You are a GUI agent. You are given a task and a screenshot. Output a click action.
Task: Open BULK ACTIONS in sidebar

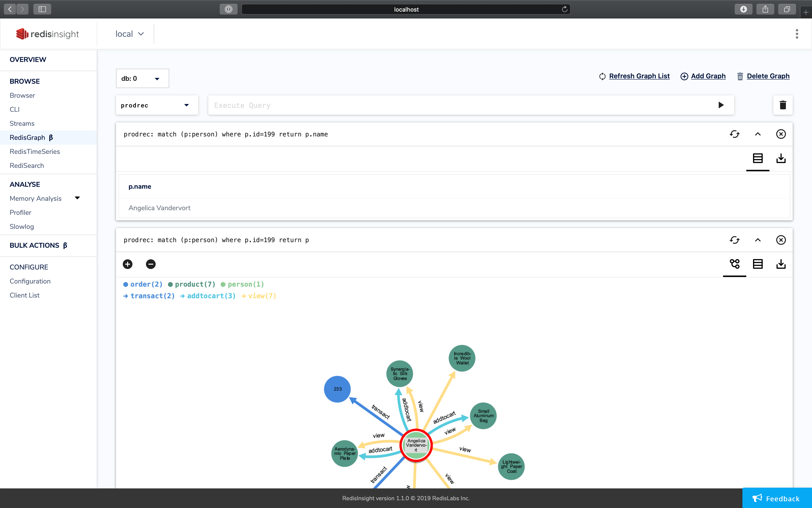(38, 246)
